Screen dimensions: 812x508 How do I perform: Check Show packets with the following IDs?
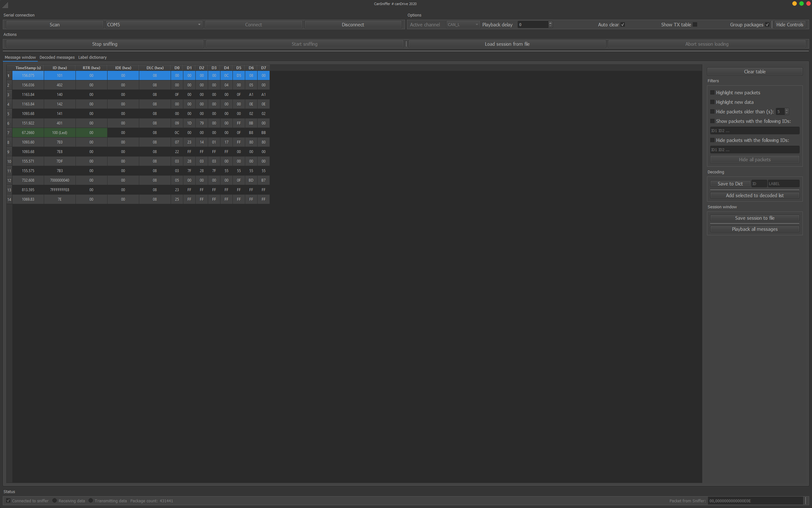pos(712,121)
